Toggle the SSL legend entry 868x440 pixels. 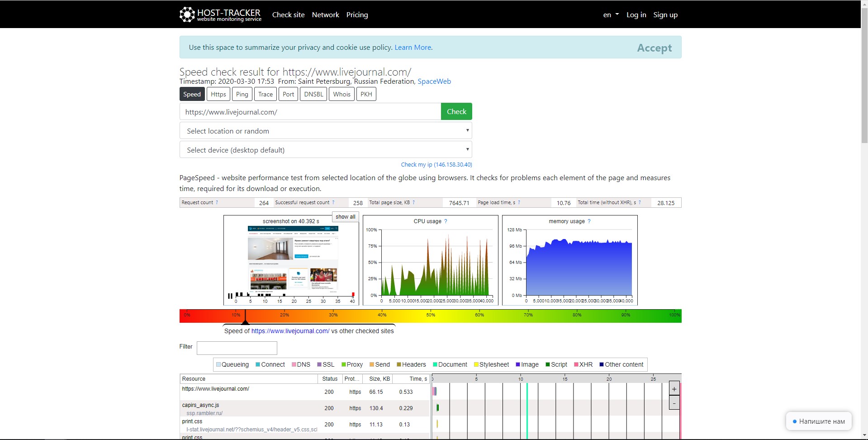(x=326, y=364)
